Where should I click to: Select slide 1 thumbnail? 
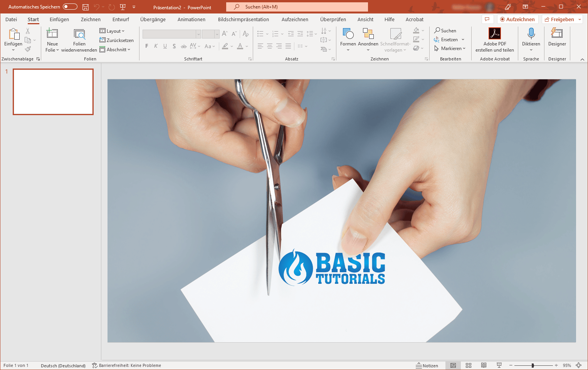53,92
